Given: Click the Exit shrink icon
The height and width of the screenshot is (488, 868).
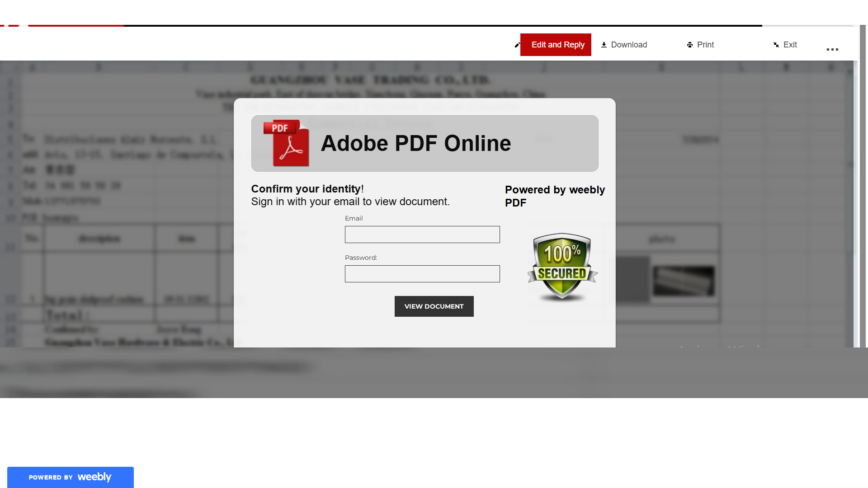Looking at the screenshot, I should (776, 45).
